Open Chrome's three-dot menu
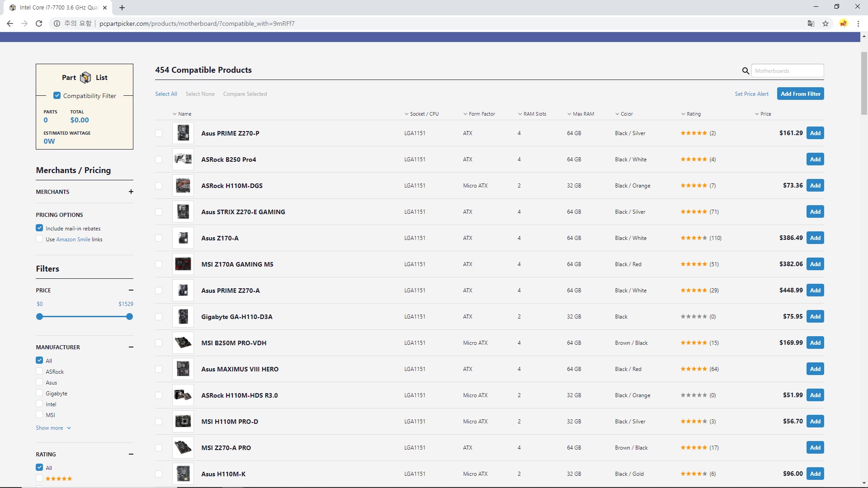Image resolution: width=868 pixels, height=488 pixels. click(858, 23)
